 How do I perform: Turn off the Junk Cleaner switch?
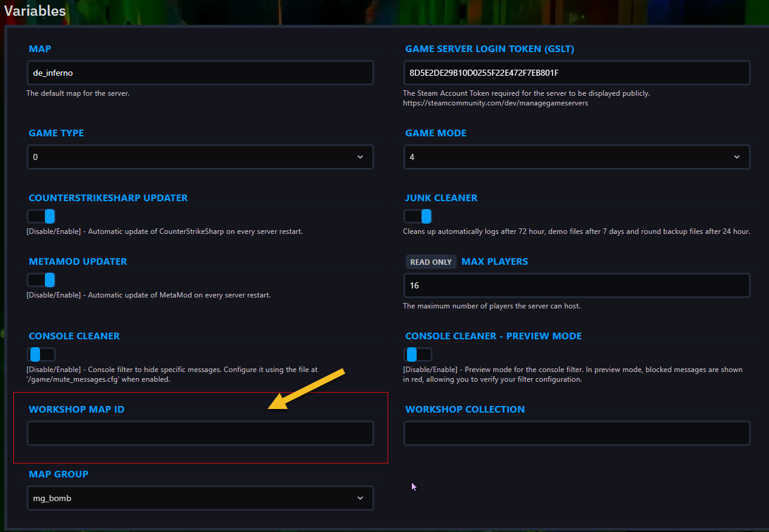[x=418, y=216]
